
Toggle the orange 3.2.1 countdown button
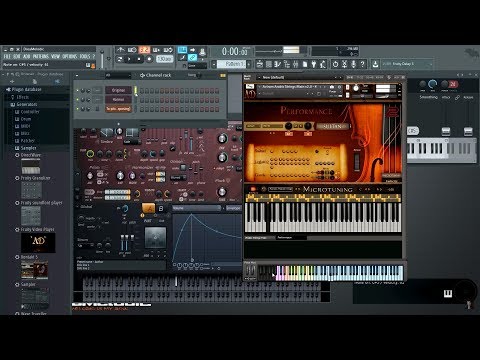[144, 50]
